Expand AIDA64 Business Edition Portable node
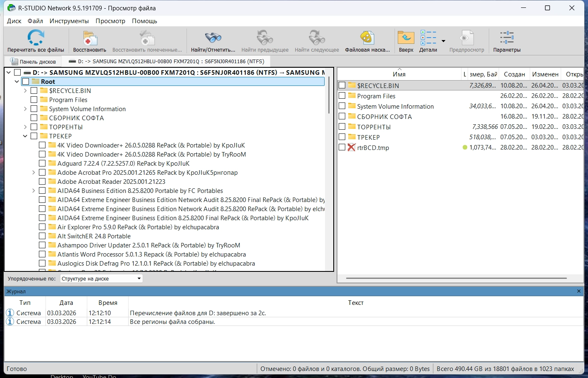 pyautogui.click(x=33, y=190)
